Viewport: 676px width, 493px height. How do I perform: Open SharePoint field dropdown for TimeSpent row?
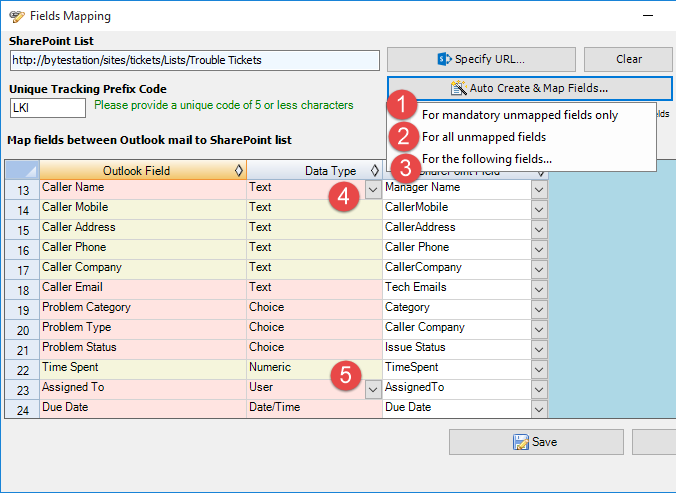[x=539, y=368]
